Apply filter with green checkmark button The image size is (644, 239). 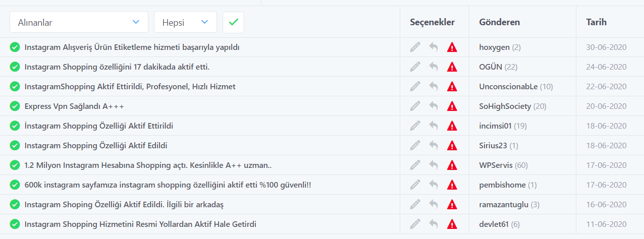click(233, 22)
